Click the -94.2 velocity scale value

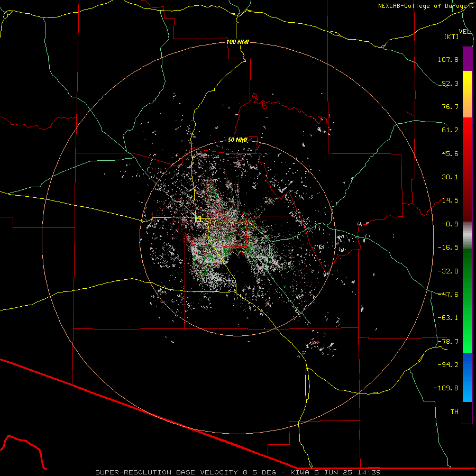coord(448,365)
